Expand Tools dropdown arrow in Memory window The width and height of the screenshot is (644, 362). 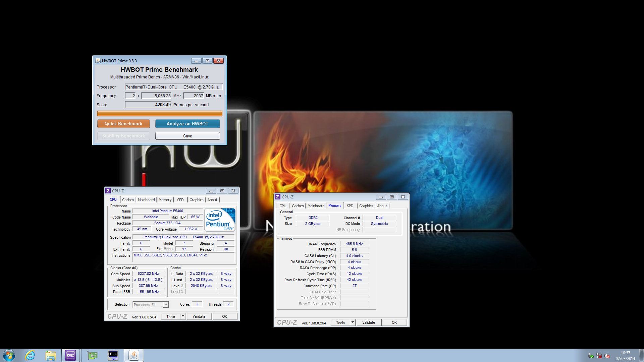pos(353,322)
